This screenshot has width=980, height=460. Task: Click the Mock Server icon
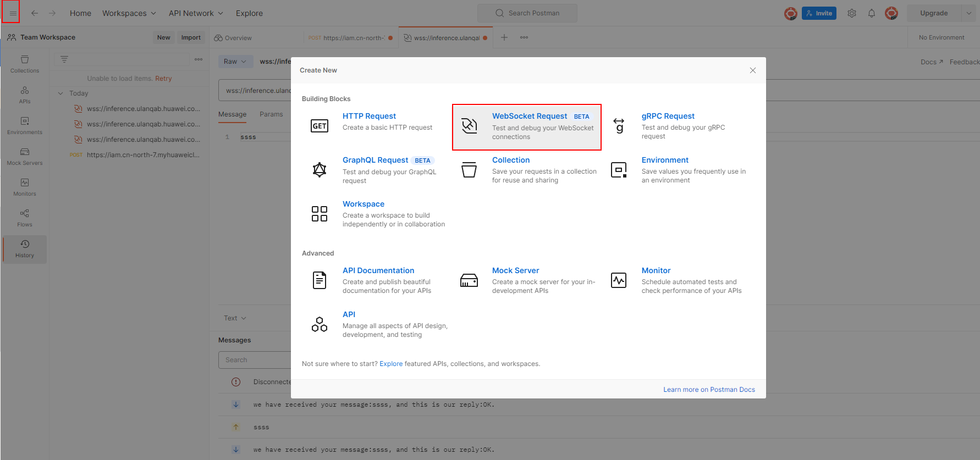tap(469, 280)
